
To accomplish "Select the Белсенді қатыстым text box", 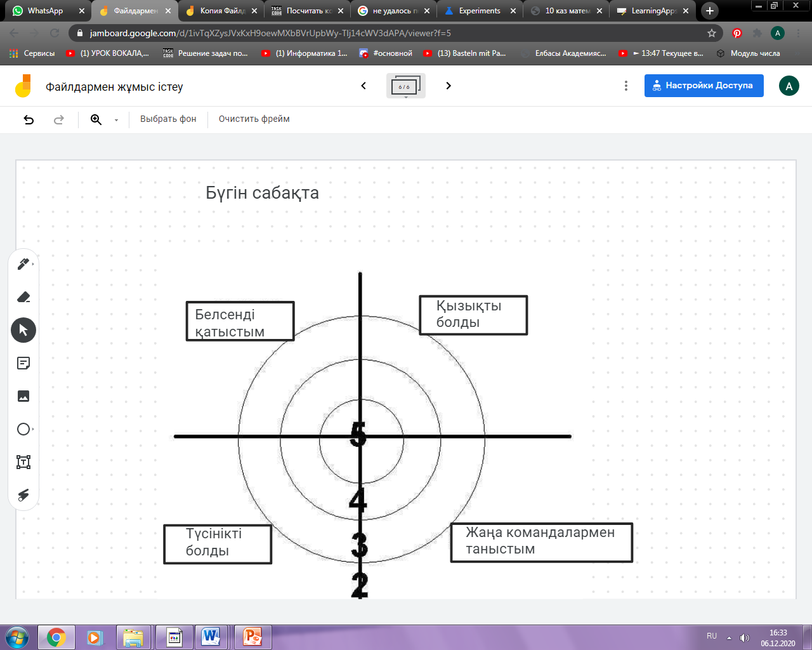I will tap(240, 322).
